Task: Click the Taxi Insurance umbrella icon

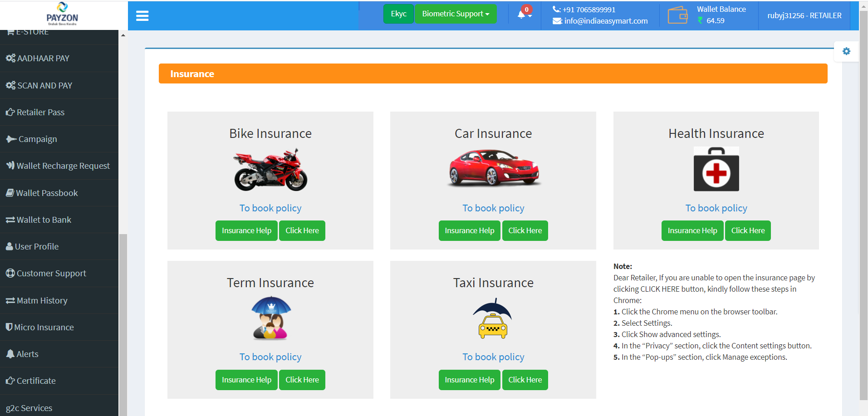Action: (493, 318)
